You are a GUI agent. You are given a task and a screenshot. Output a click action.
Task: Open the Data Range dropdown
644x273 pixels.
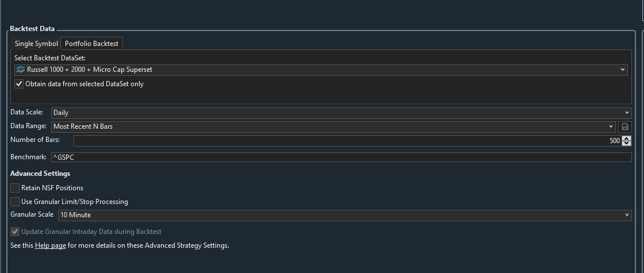tap(611, 126)
